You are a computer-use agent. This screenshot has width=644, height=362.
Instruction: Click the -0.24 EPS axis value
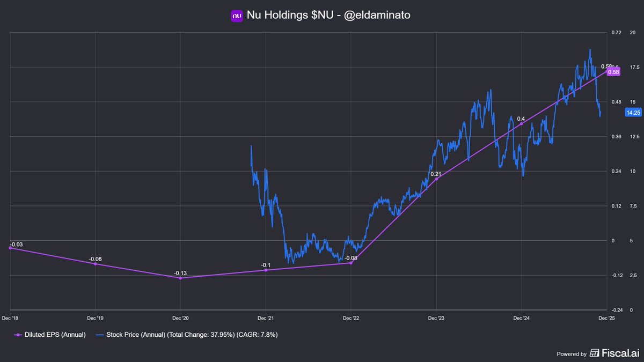click(616, 311)
